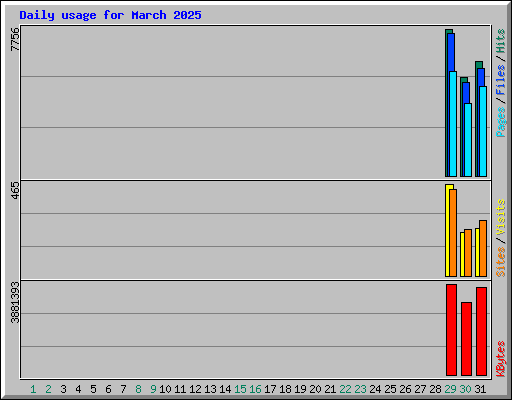Click the orange Sites bar for day 30

tap(468, 253)
